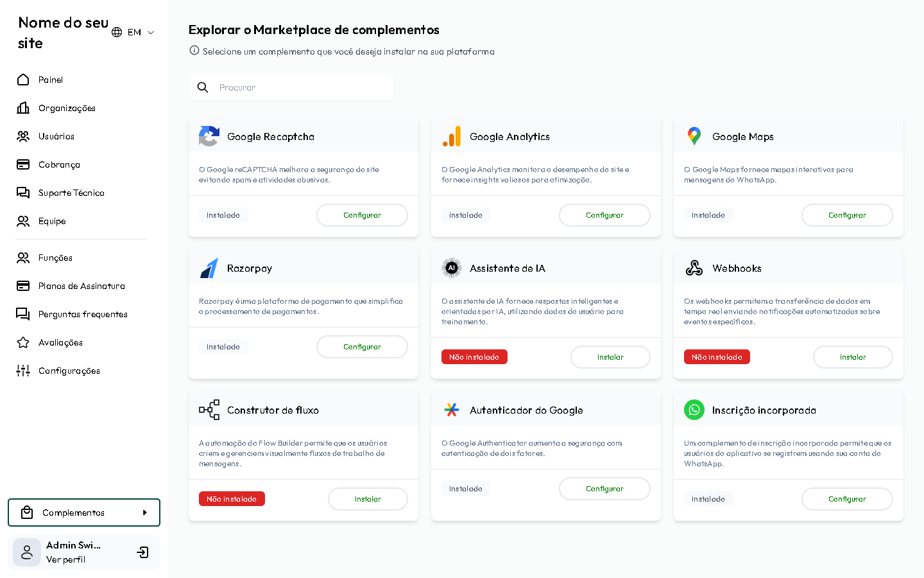Click the Construtor de fluxo diagram icon

click(x=209, y=410)
